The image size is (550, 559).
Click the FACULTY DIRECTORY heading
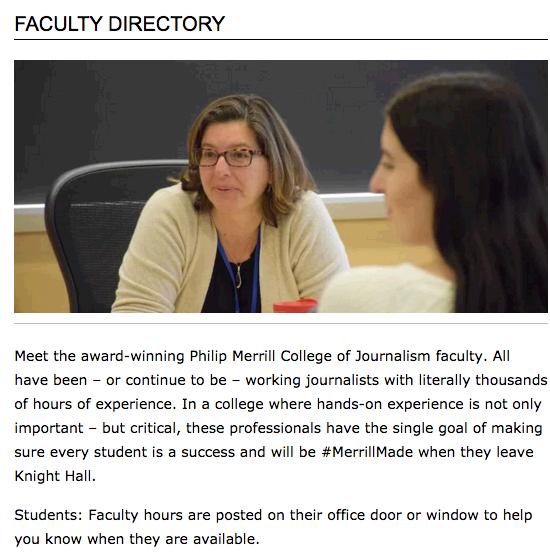click(x=119, y=24)
